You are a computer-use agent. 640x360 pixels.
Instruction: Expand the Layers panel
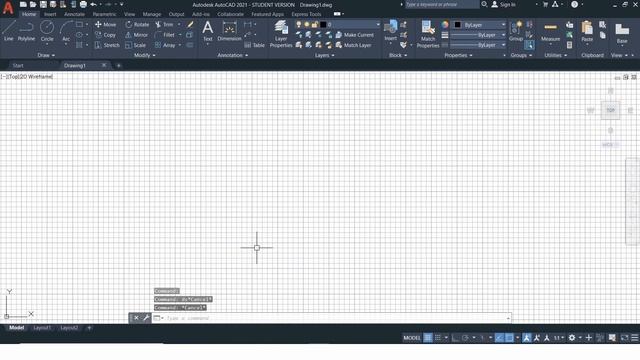coord(324,55)
